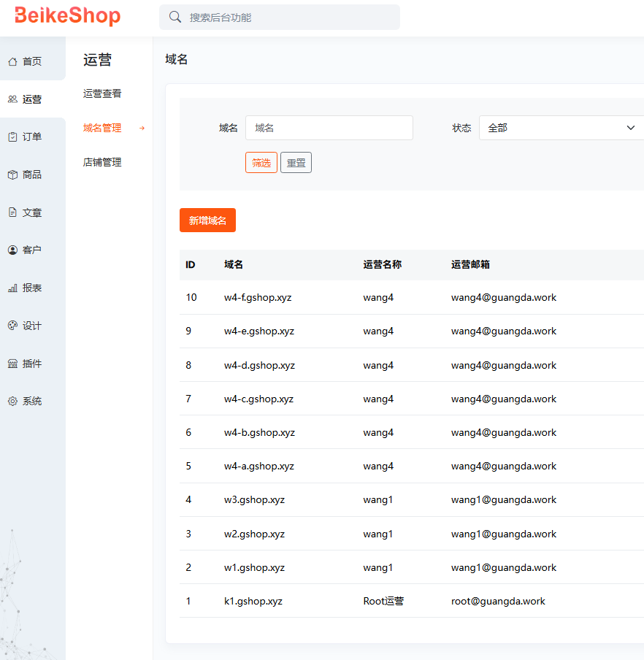Image resolution: width=644 pixels, height=660 pixels.
Task: Click the 重置 reset button
Action: click(x=296, y=163)
